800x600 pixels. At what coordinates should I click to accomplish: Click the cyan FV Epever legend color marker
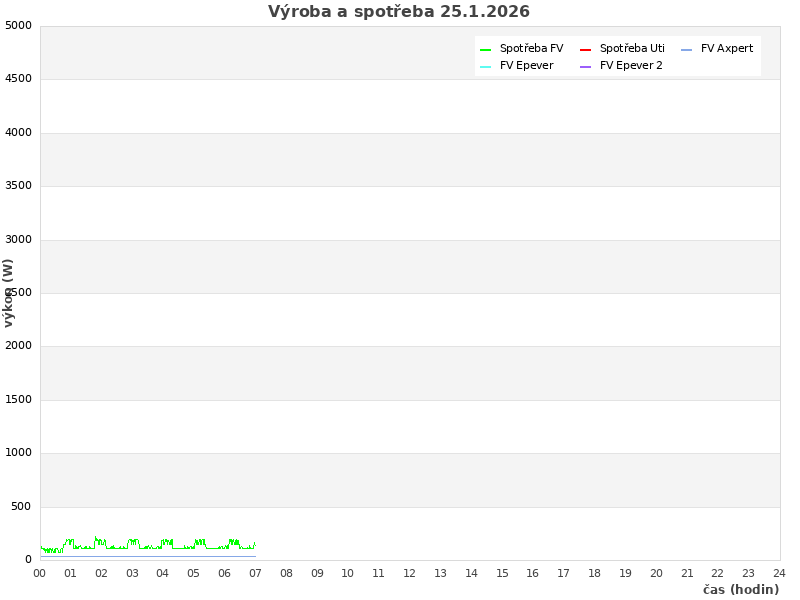485,67
